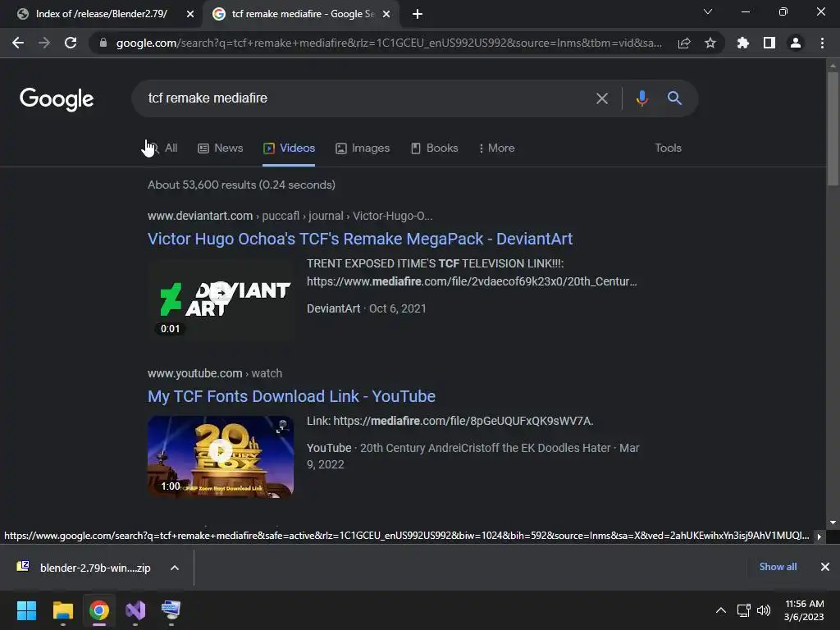840x630 pixels.
Task: Open the volume speaker tray icon
Action: (x=764, y=610)
